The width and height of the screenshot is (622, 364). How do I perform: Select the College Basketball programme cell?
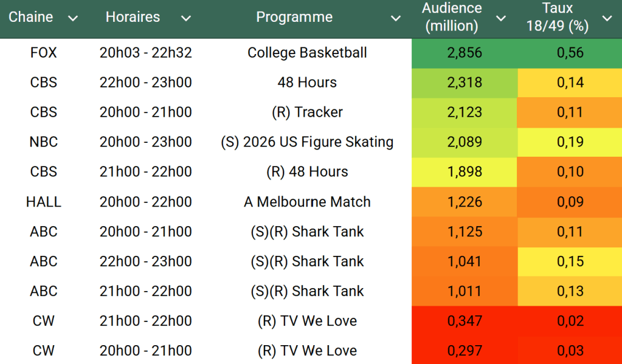[x=307, y=53]
